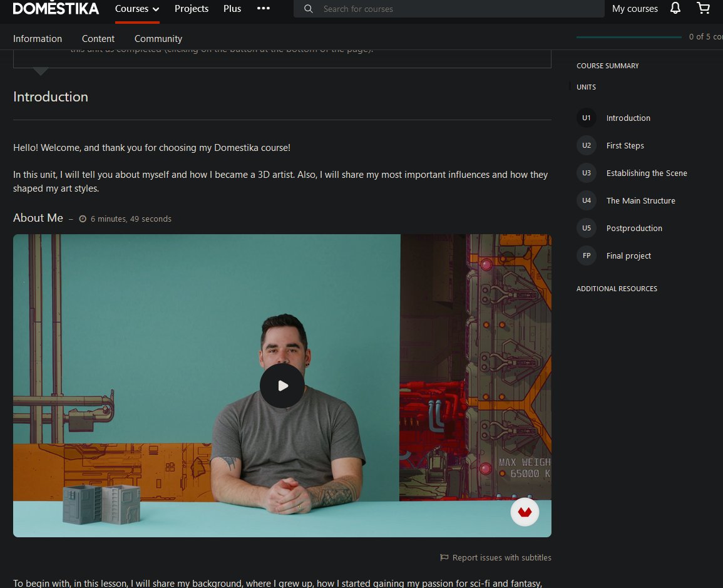Screen dimensions: 723x588
Task: Click the Domestika logo
Action: (56, 8)
